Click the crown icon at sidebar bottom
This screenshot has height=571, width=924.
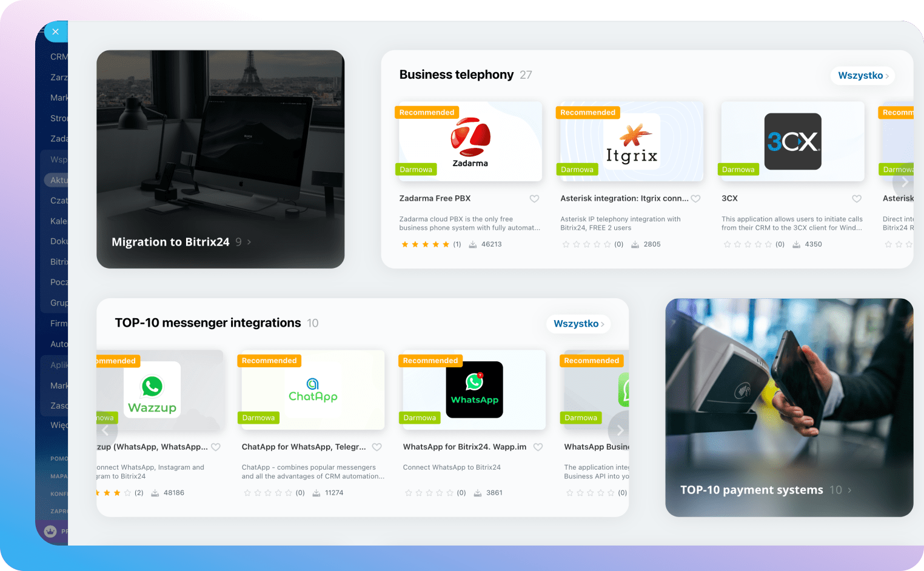coord(50,531)
